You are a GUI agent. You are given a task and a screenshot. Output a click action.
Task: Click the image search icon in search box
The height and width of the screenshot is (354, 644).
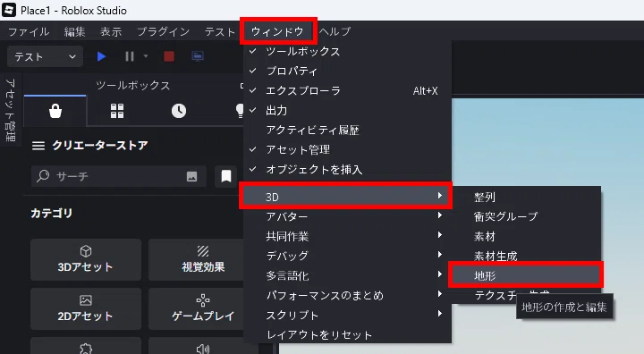[191, 177]
